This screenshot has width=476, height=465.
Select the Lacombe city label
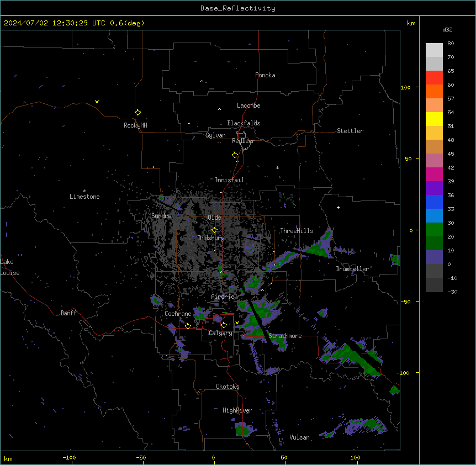point(248,105)
